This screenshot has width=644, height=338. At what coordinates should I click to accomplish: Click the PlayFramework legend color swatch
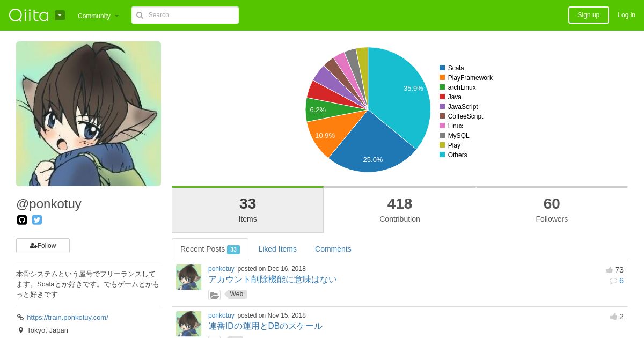[x=442, y=77]
